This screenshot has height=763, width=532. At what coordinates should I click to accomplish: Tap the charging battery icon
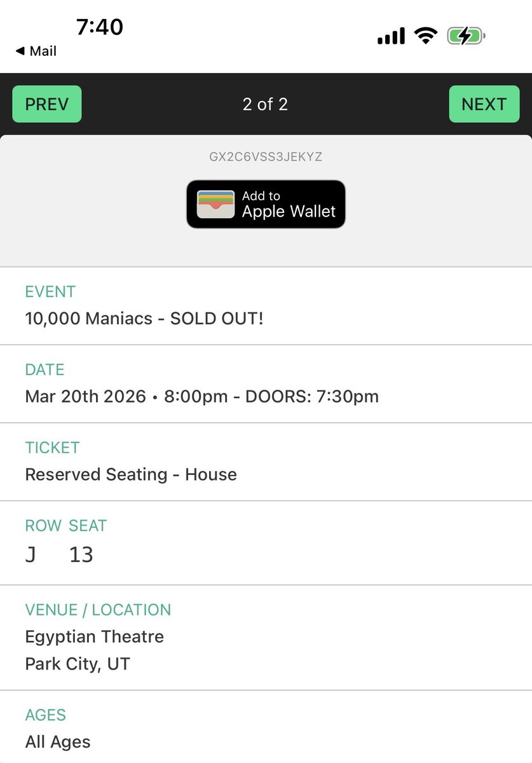tap(466, 36)
